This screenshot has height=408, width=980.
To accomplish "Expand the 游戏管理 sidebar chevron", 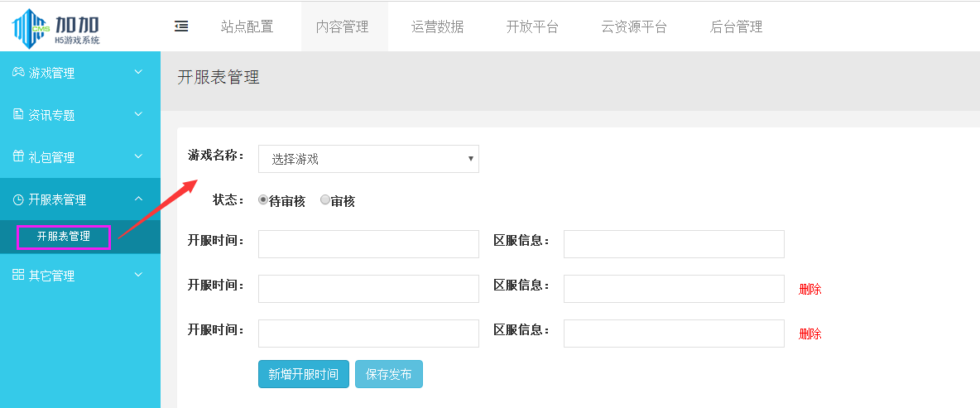I will click(x=138, y=73).
